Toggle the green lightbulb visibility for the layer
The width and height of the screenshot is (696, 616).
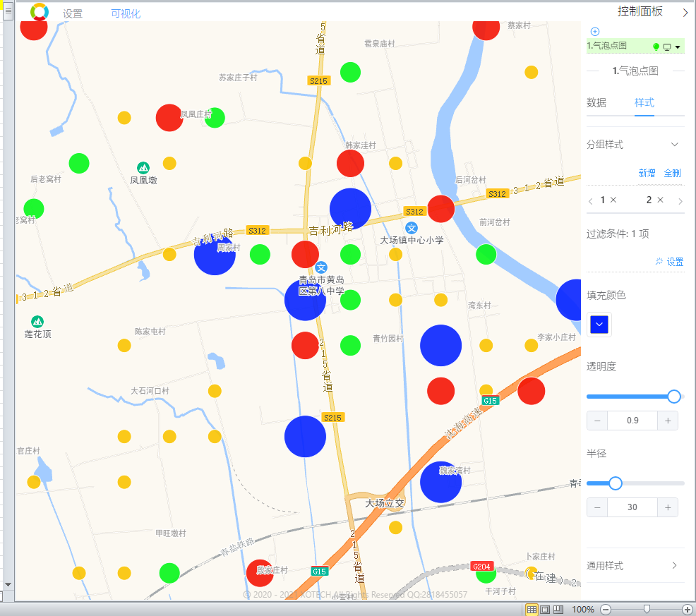pos(656,47)
